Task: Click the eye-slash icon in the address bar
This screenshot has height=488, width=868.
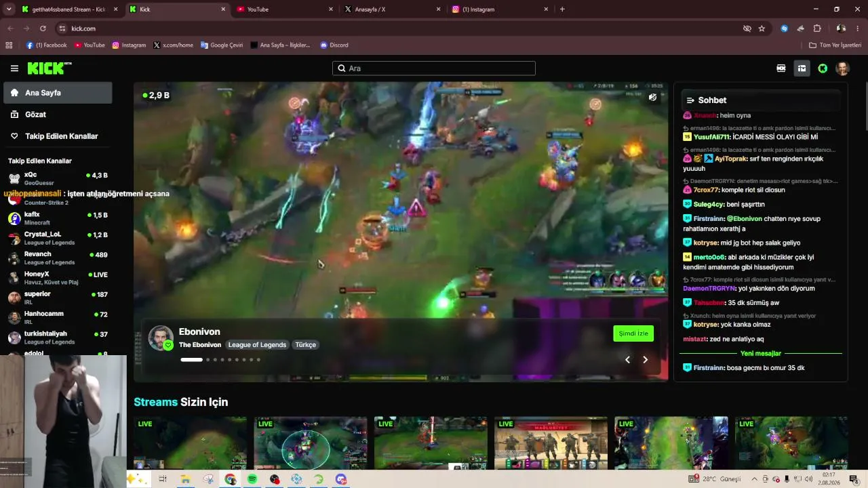Action: (747, 28)
